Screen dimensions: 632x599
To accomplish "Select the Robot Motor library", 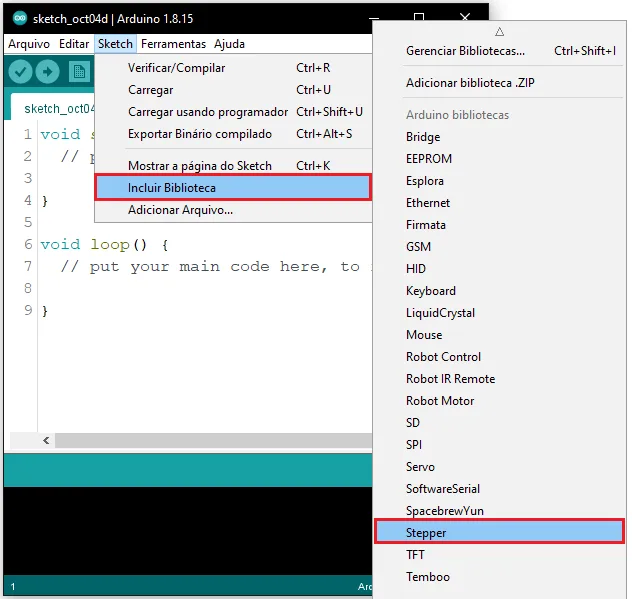I will [x=500, y=401].
